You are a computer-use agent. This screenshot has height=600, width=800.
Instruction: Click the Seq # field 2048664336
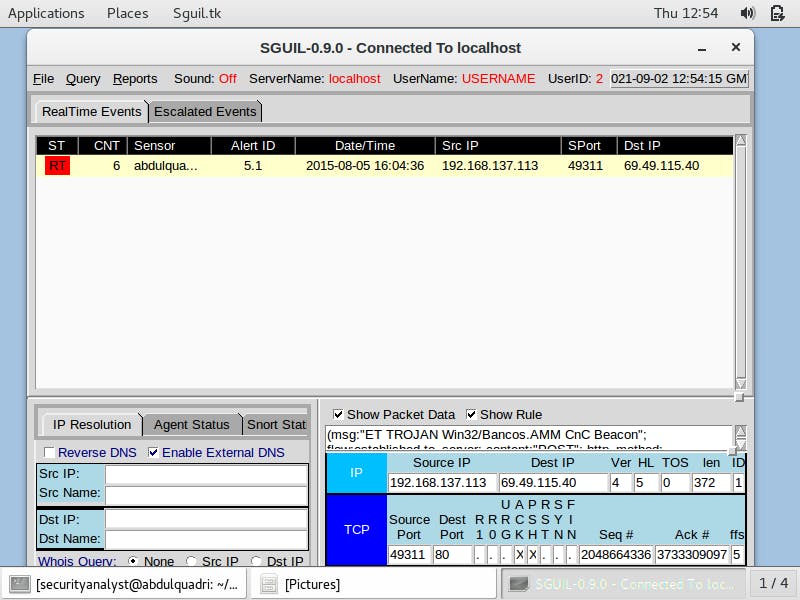616,555
